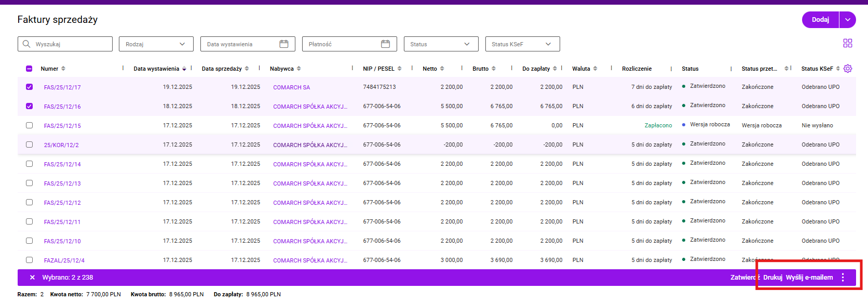Open calendar icon in Płatność filter
Image resolution: width=868 pixels, height=302 pixels.
tap(385, 44)
